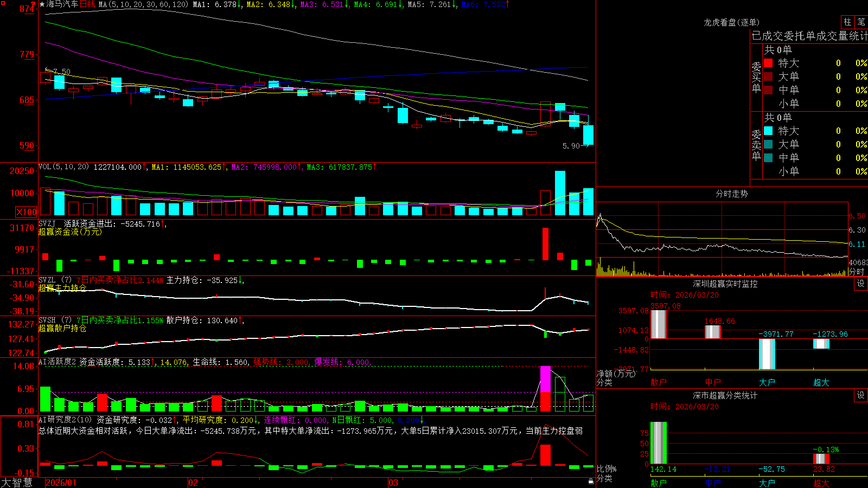Viewport: 868px width, 488px height.
Task: Click the -1273.96 超大 net amount bar
Action: pyautogui.click(x=821, y=344)
